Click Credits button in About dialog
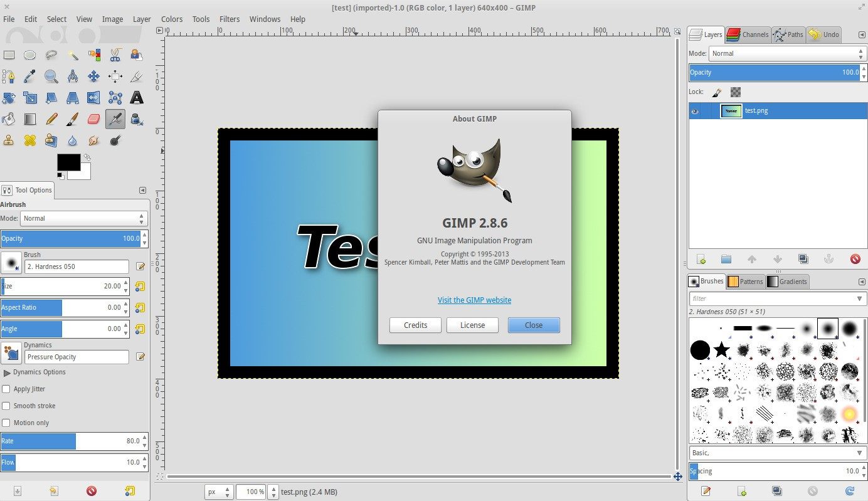The width and height of the screenshot is (868, 501). pyautogui.click(x=415, y=325)
